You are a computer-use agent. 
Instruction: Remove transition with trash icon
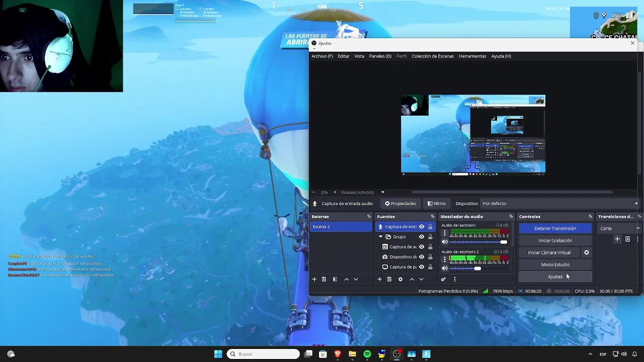[x=627, y=239]
